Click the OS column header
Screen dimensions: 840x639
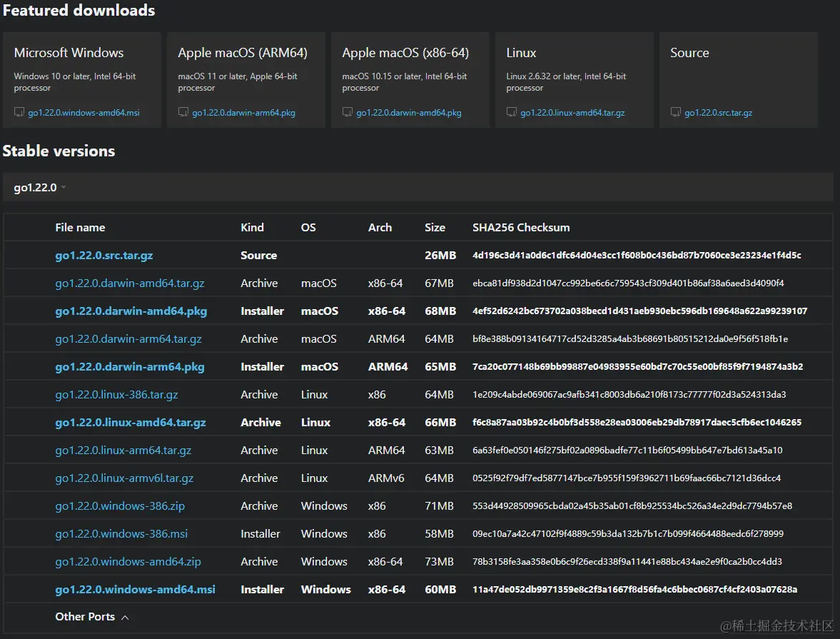(x=308, y=227)
